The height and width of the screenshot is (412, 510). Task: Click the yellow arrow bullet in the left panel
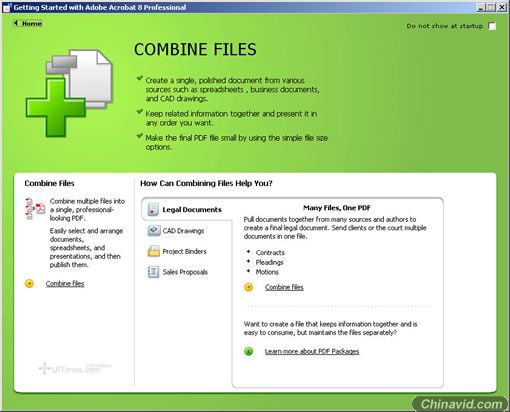[x=29, y=283]
